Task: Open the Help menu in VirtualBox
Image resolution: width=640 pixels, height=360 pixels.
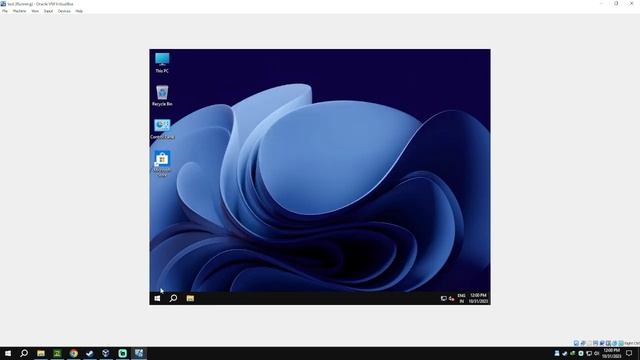Action: tap(79, 11)
